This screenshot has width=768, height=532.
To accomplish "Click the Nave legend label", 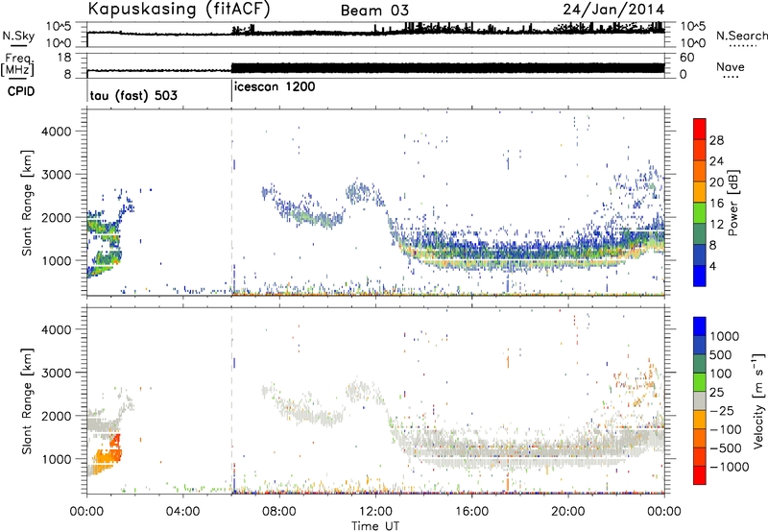I will pyautogui.click(x=731, y=66).
